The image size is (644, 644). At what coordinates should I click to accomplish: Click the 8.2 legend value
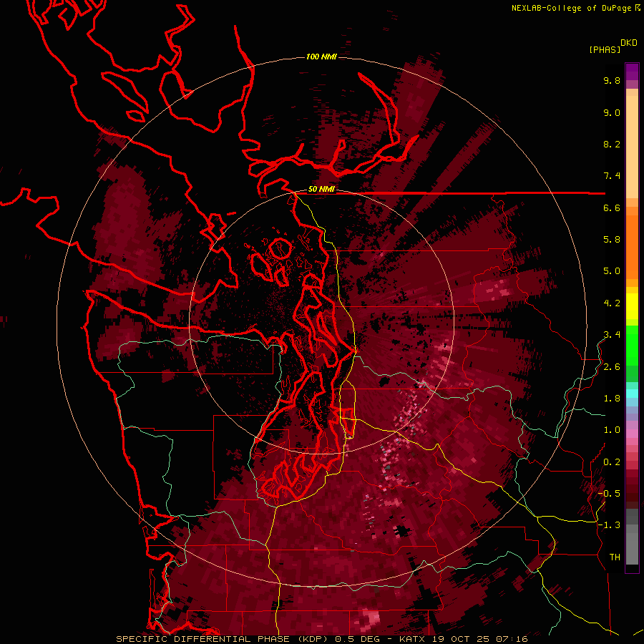[x=612, y=144]
